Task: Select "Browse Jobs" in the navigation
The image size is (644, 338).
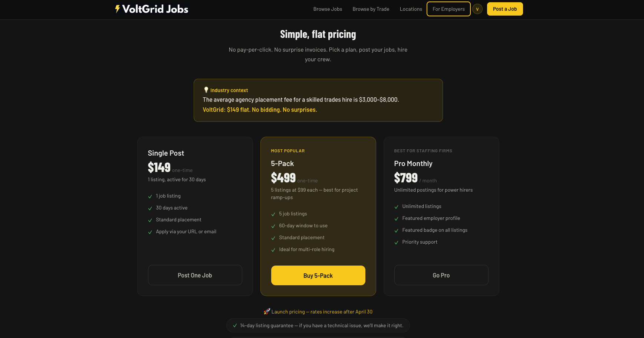Action: pyautogui.click(x=328, y=9)
